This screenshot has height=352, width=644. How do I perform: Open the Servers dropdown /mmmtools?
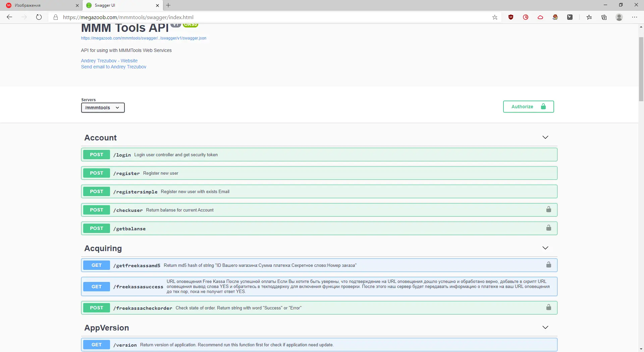pos(103,108)
